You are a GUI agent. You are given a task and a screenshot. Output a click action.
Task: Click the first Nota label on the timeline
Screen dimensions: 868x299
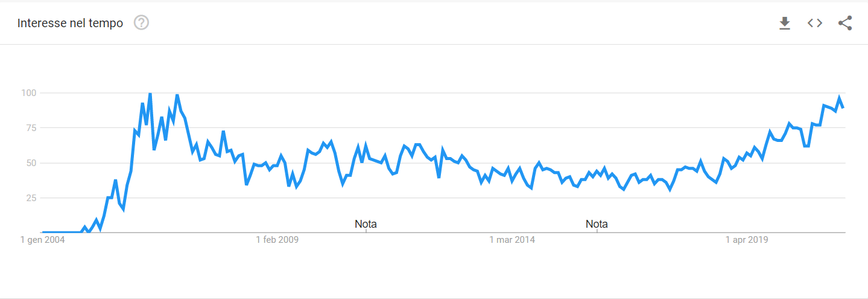coord(366,224)
